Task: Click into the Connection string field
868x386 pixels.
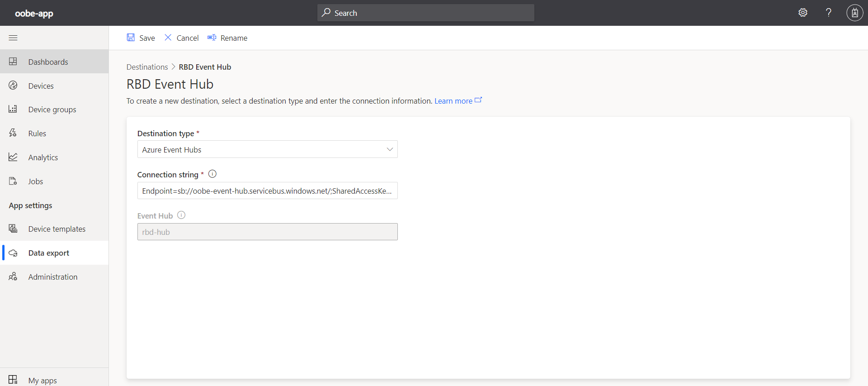Action: (267, 191)
